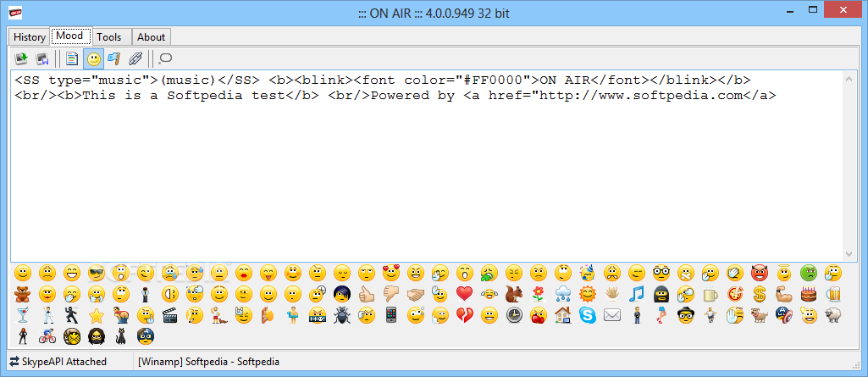Image resolution: width=868 pixels, height=377 pixels.
Task: Insert the swearing censored face emoticon
Action: (x=318, y=315)
